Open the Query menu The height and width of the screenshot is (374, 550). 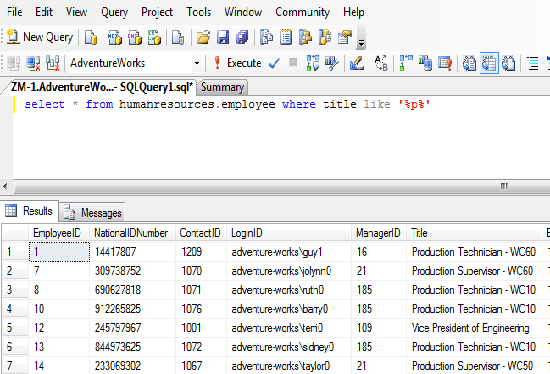pyautogui.click(x=114, y=13)
